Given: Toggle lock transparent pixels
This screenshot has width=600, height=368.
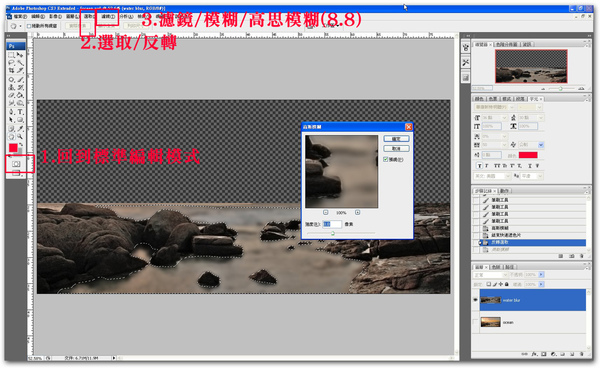Looking at the screenshot, I should [x=489, y=284].
